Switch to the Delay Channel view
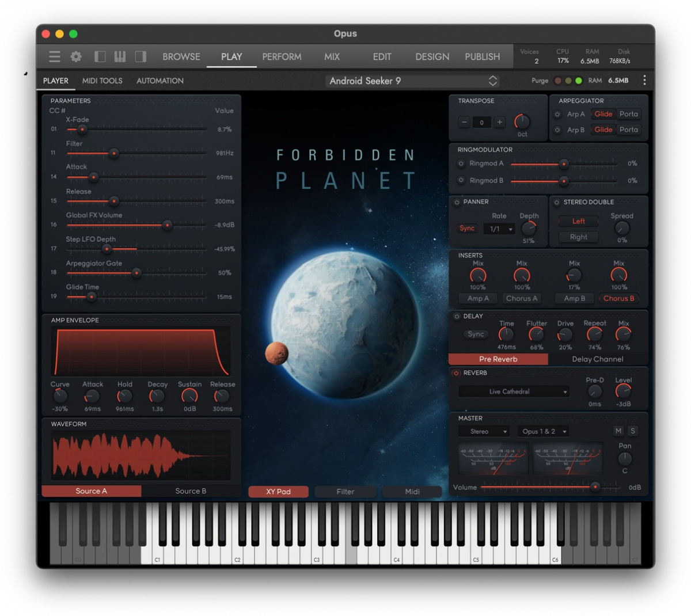Viewport: 691px width, 616px height. pos(597,359)
